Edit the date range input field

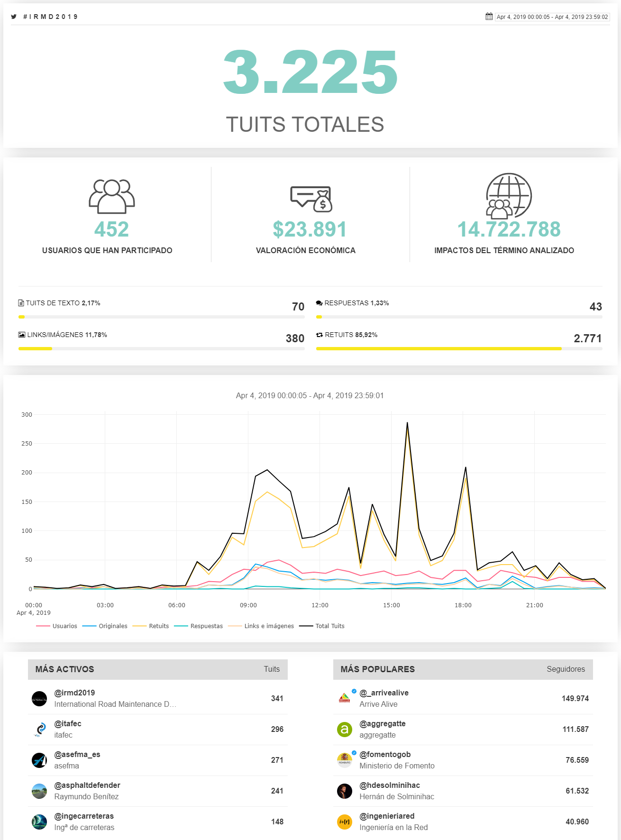point(552,17)
